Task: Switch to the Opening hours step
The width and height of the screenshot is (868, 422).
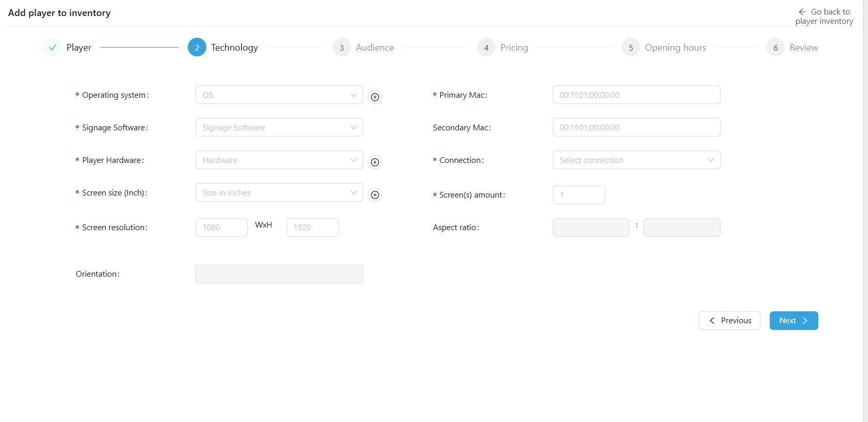Action: click(x=675, y=48)
